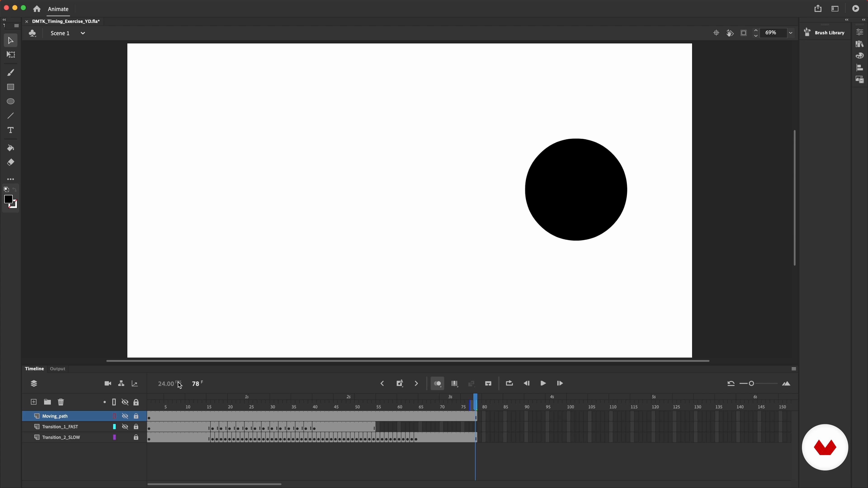Play the timeline
Viewport: 868px width, 488px height.
tap(543, 383)
